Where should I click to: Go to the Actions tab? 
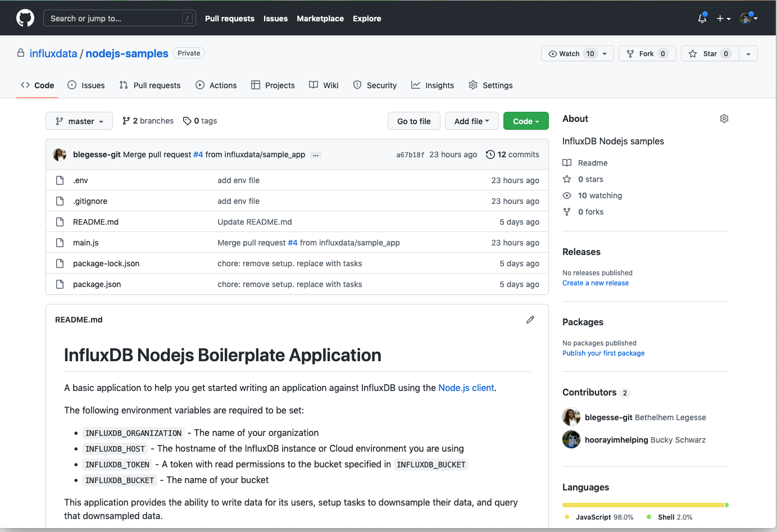pos(216,85)
